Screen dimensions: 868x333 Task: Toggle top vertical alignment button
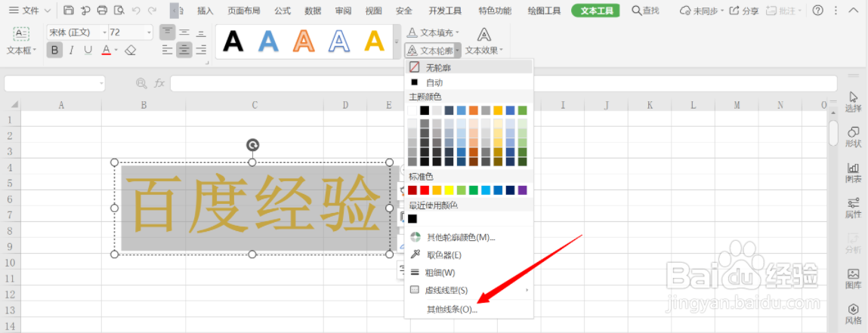click(168, 32)
